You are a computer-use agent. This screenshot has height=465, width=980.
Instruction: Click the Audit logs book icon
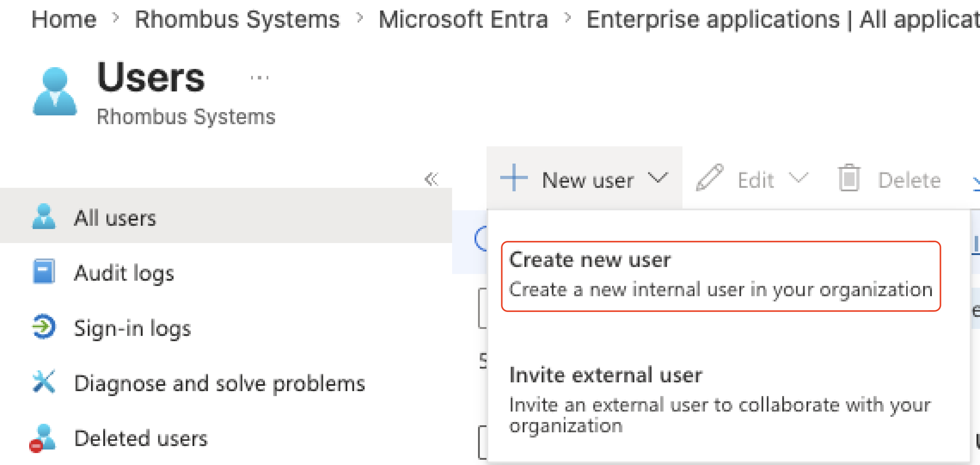(x=44, y=272)
